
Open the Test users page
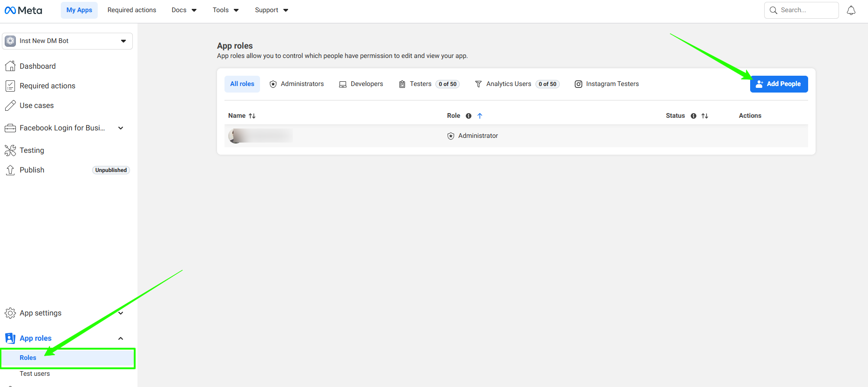click(35, 373)
